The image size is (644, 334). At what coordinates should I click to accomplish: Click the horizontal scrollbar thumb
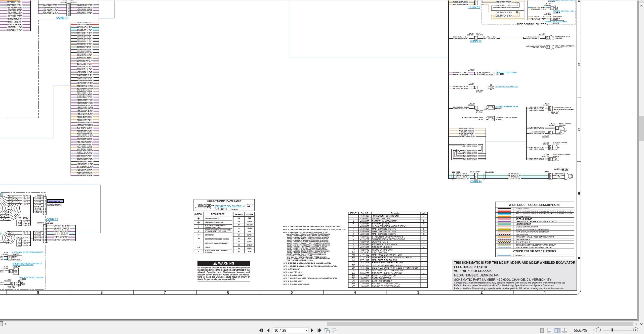pyautogui.click(x=480, y=324)
